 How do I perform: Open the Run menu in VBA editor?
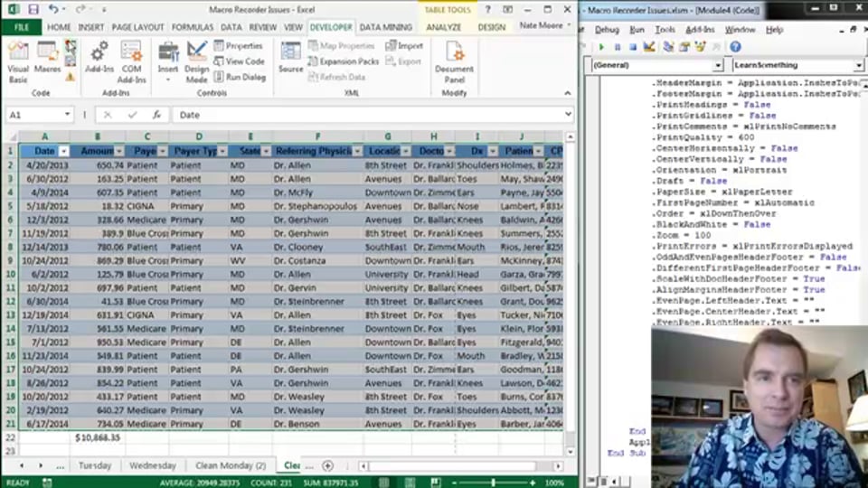pyautogui.click(x=637, y=30)
